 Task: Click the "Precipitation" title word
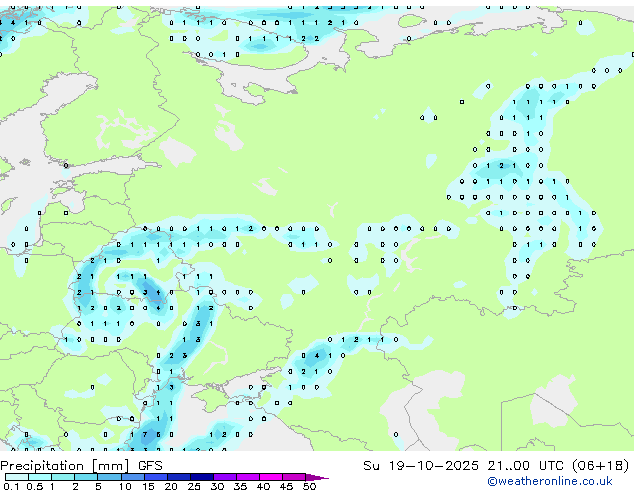pyautogui.click(x=42, y=466)
